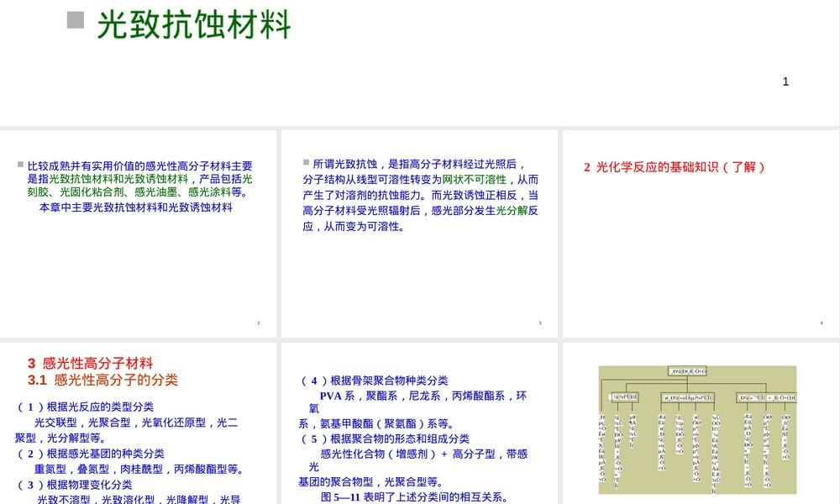Open slide 4 光化学反应的基础知识
840x504 pixels.
click(701, 234)
